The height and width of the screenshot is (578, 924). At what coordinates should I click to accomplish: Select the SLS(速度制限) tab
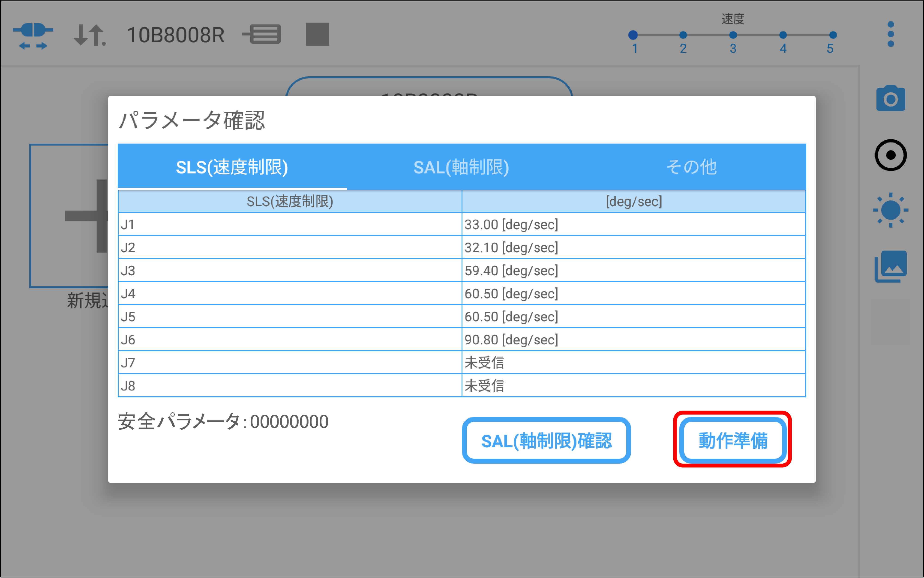[232, 167]
